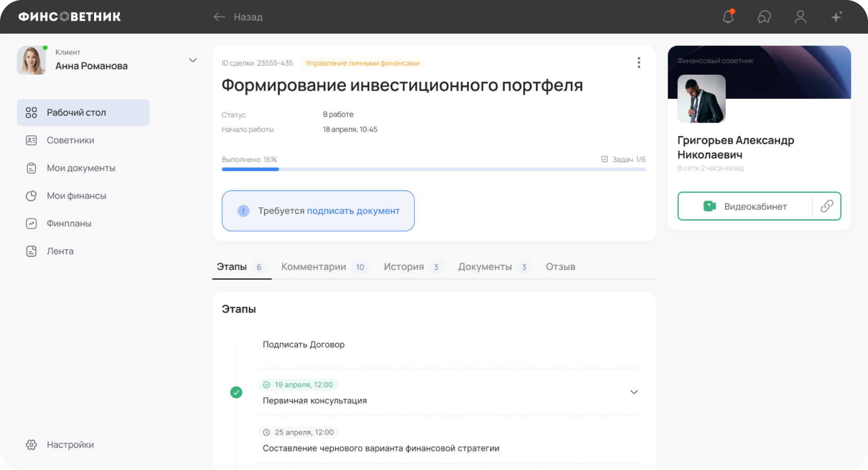Click the back arrow next to Назад

pos(219,17)
